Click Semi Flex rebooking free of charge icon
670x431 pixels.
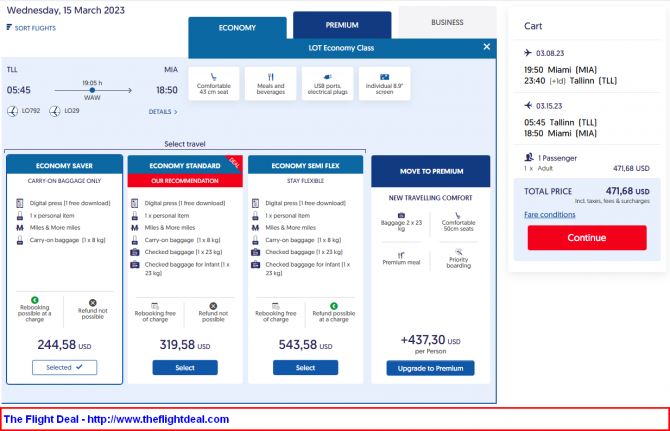tap(276, 306)
